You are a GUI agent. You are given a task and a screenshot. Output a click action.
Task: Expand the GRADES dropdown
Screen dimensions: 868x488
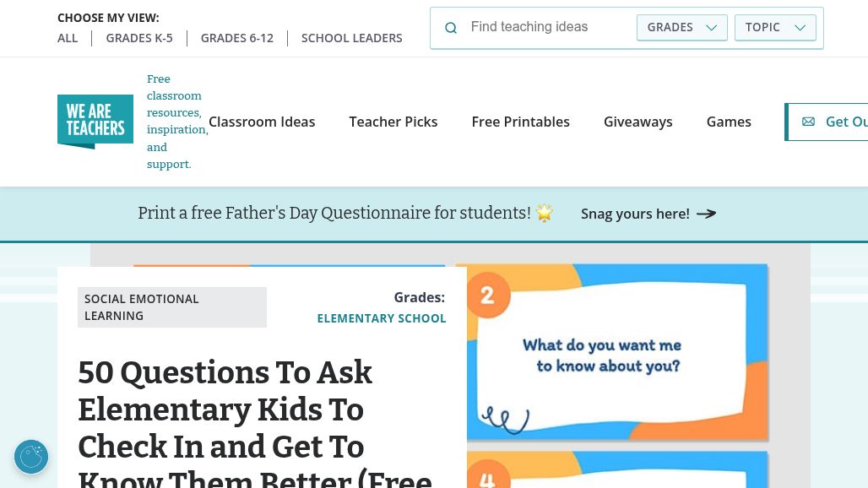682,28
